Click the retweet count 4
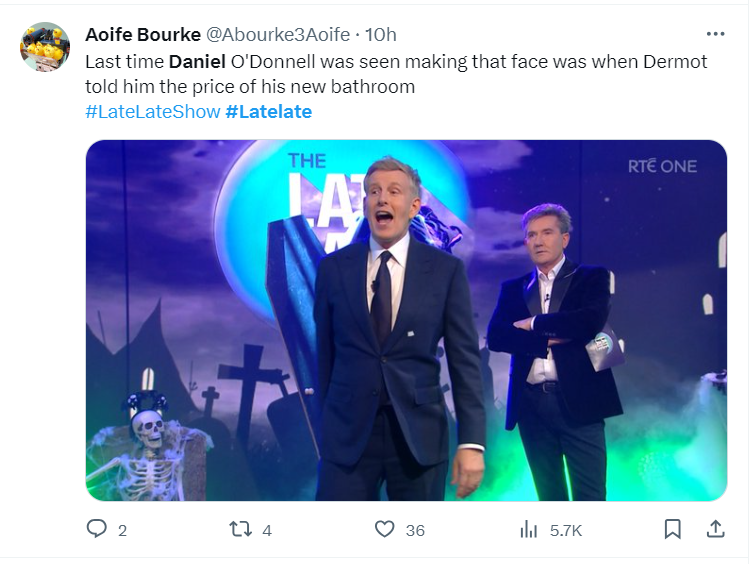 click(x=267, y=530)
